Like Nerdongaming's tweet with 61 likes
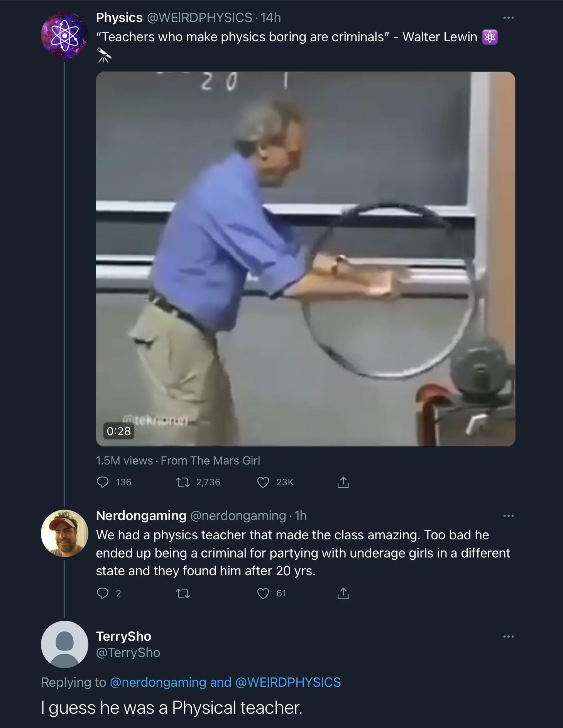The width and height of the screenshot is (563, 728). pos(263,593)
